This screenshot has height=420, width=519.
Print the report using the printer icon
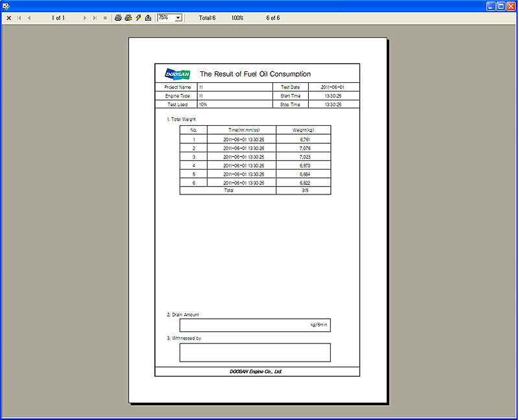[118, 18]
